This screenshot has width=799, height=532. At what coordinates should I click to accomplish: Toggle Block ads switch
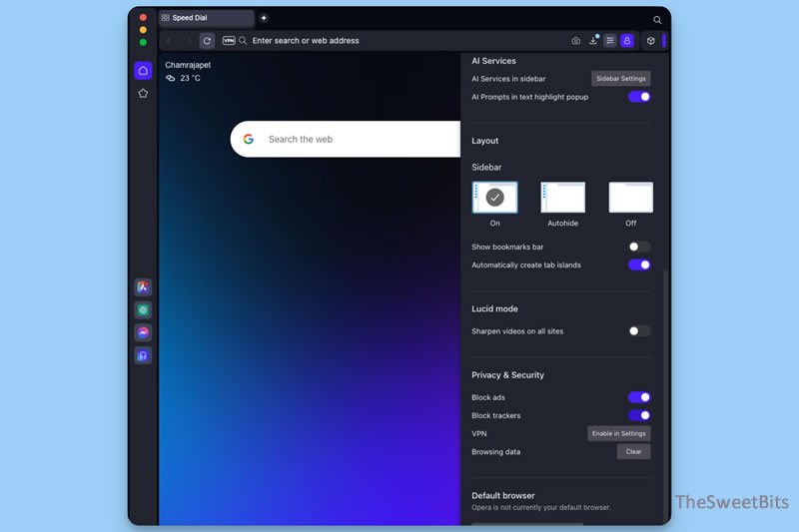[639, 397]
